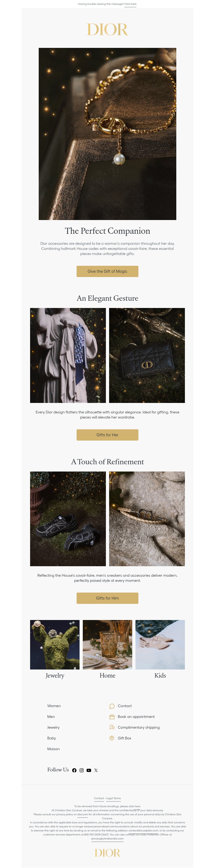Click the gold DIOR logo at top
The width and height of the screenshot is (215, 868).
(x=107, y=30)
